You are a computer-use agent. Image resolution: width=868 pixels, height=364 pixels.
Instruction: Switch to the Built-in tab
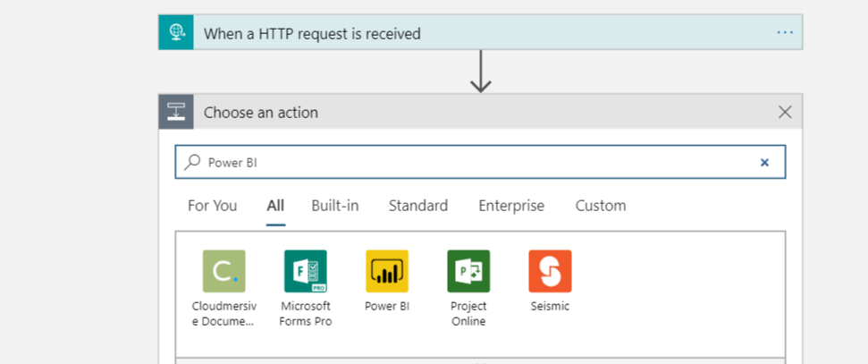tap(335, 206)
